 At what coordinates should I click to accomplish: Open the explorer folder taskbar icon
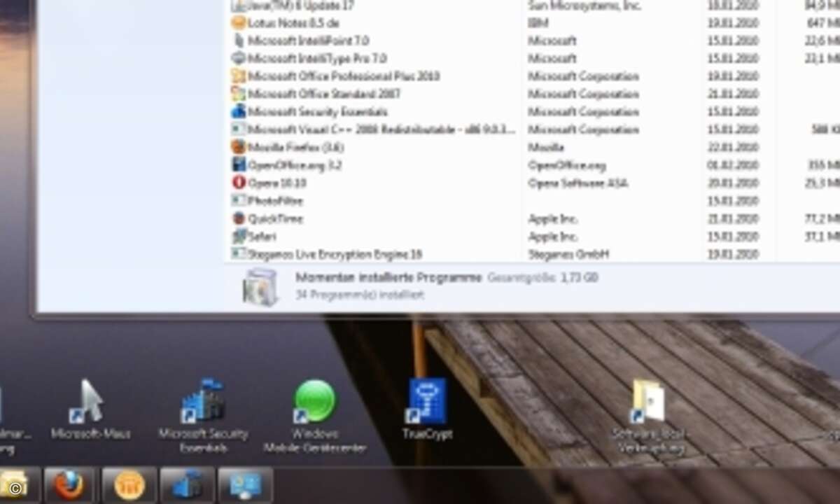14,484
